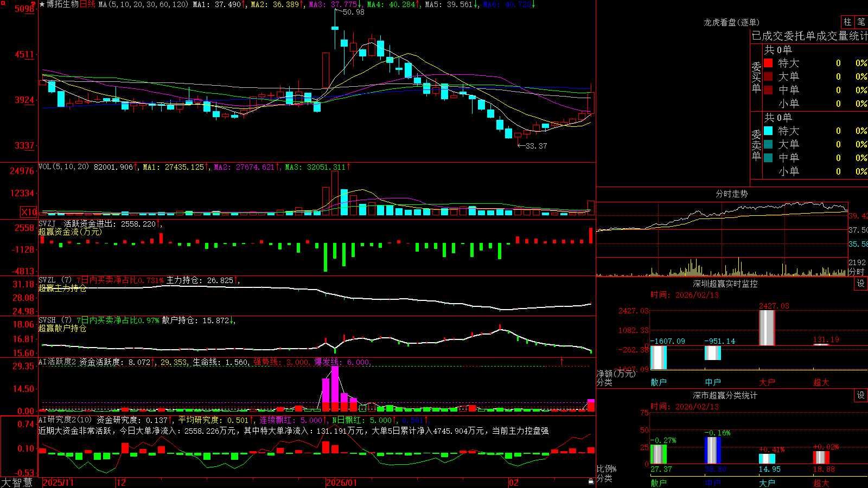Click the 散户 -1607.09 bar

point(659,357)
